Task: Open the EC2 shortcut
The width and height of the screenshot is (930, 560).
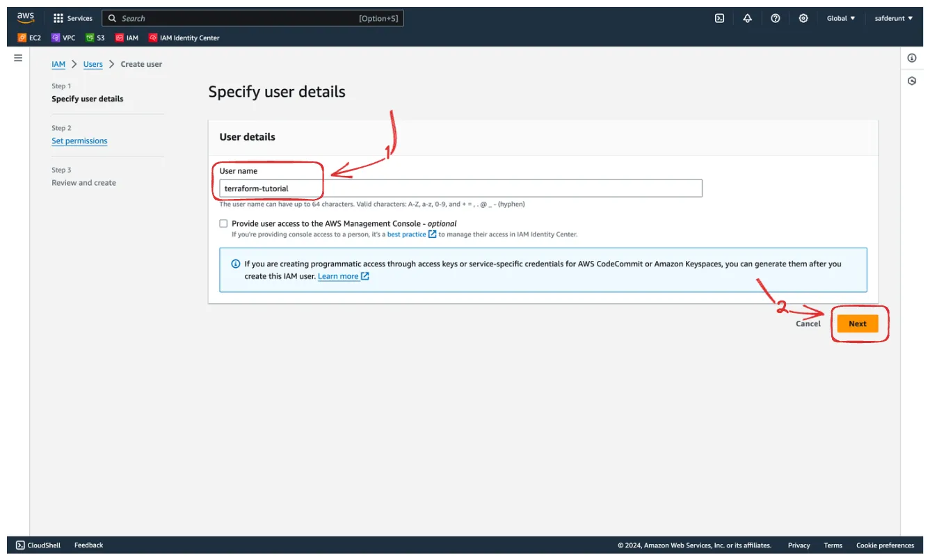Action: pyautogui.click(x=30, y=38)
